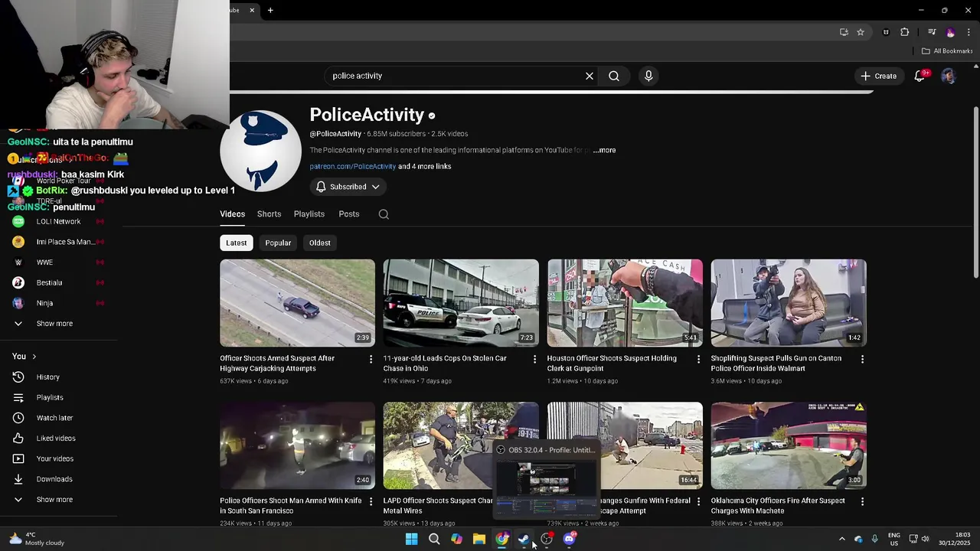This screenshot has width=980, height=551.
Task: Open the PoliceActivity channel avatar
Action: (x=260, y=151)
